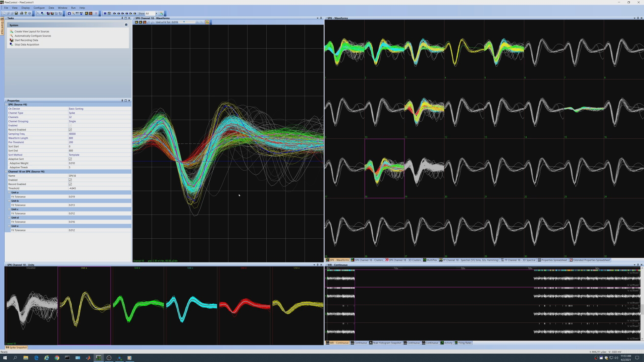Open MATLAB from the taskbar
The image size is (644, 362).
[x=88, y=358]
